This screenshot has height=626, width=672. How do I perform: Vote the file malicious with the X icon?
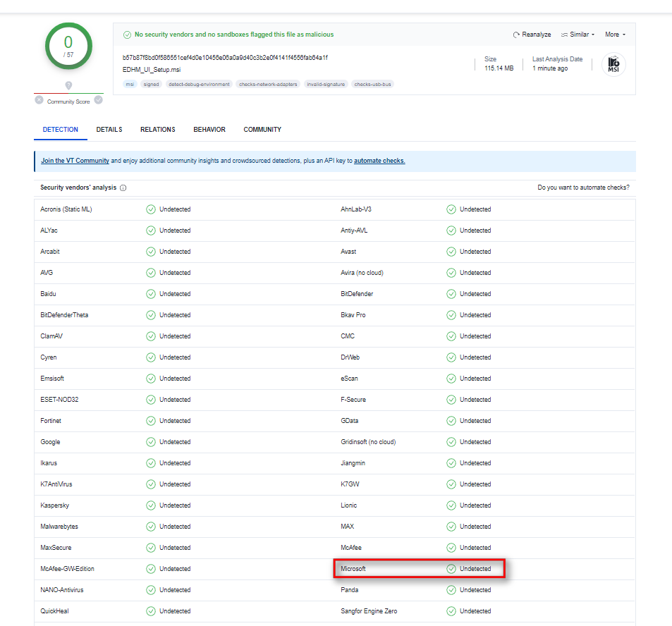38,101
